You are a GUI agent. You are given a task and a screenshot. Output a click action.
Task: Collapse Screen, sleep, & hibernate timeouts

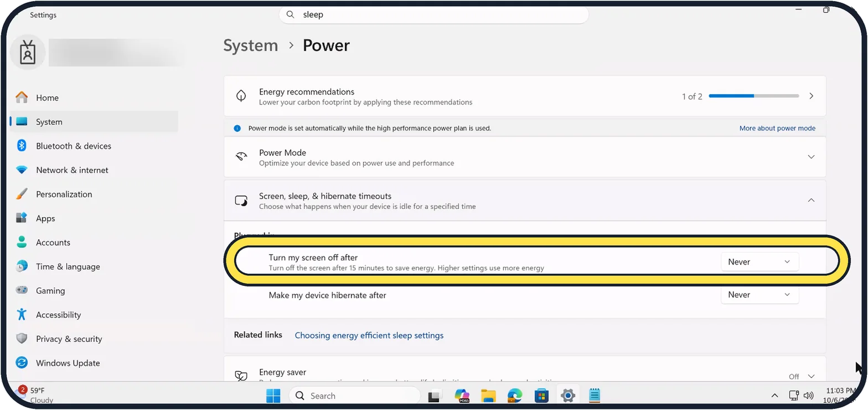(525, 201)
